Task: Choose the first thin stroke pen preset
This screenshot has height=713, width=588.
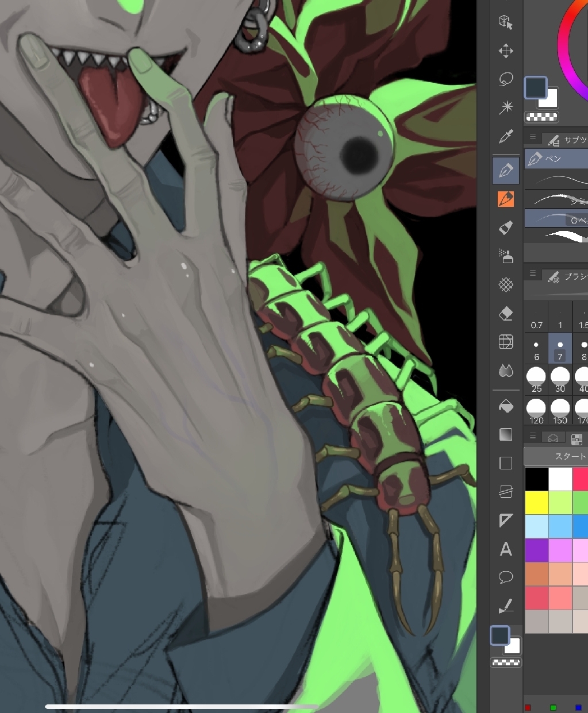Action: click(x=556, y=180)
